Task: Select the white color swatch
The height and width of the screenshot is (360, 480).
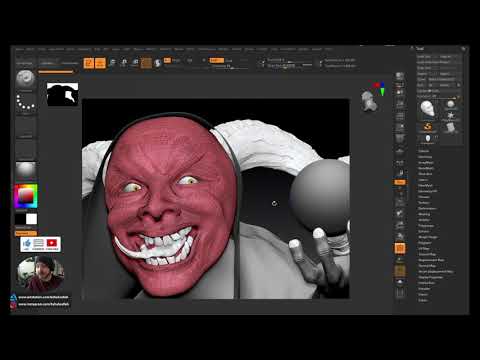Action: coord(32,219)
